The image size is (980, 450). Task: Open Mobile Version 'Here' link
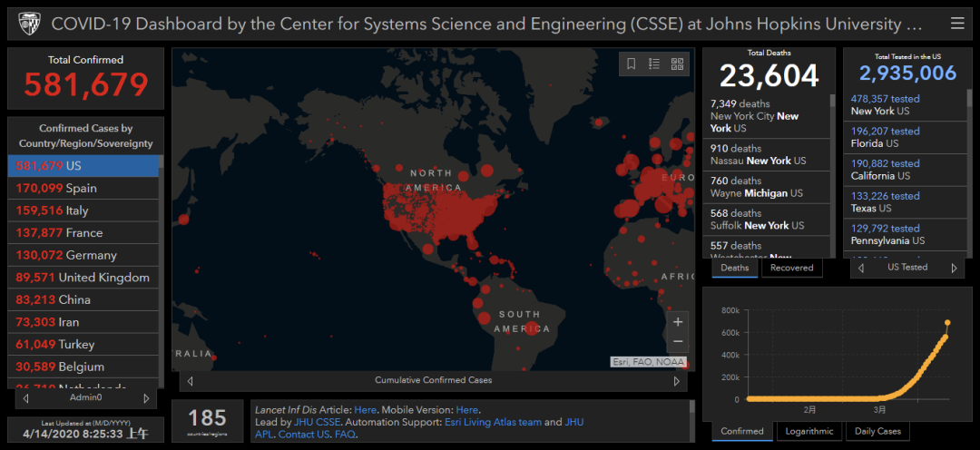coord(467,410)
